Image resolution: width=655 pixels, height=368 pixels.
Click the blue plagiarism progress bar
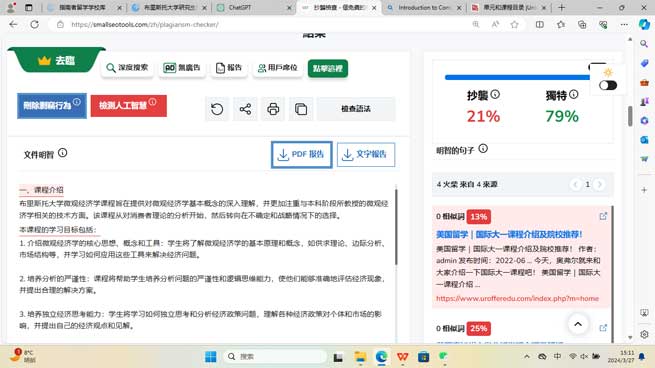click(x=518, y=77)
